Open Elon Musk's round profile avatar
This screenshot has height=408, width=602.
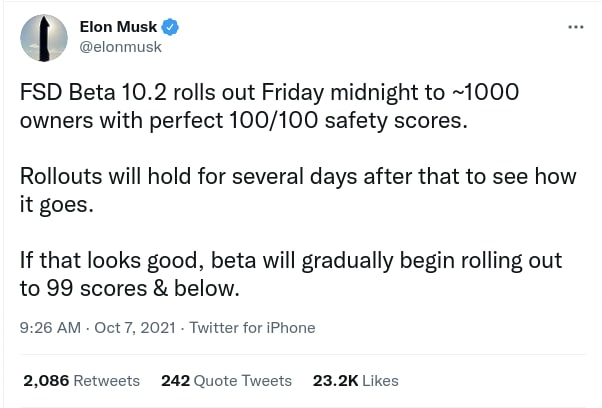tap(44, 38)
